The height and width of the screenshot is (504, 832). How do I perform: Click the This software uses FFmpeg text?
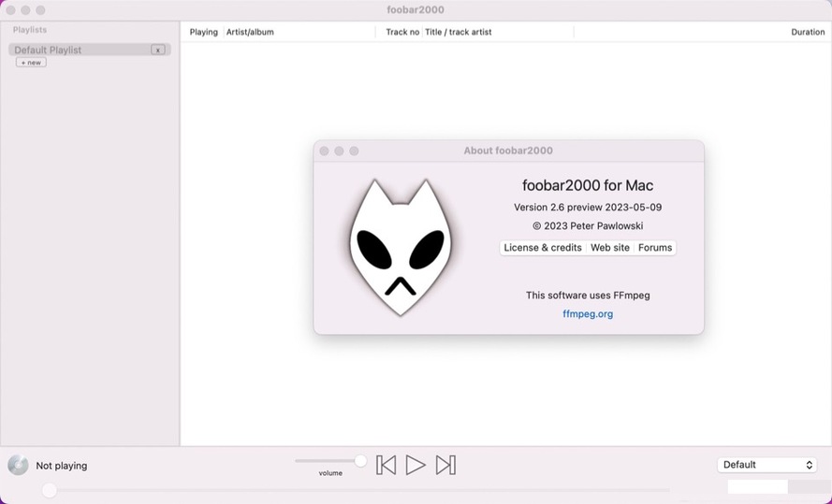coord(588,295)
